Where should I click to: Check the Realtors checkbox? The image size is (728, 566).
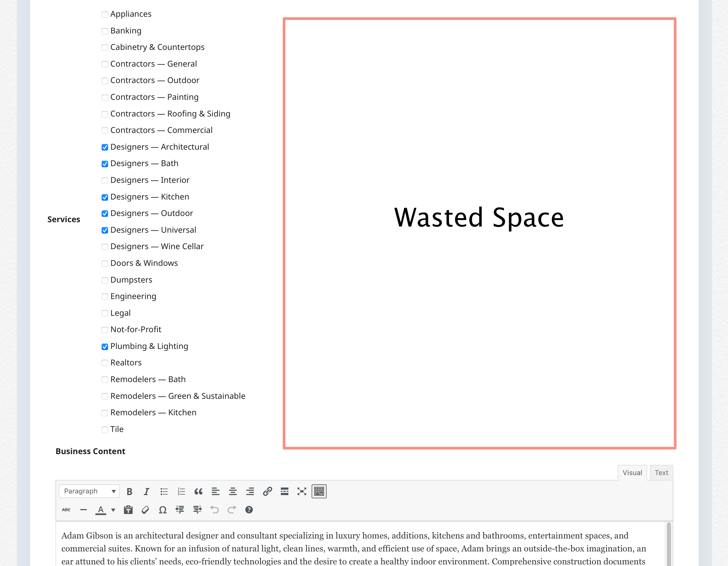click(105, 363)
